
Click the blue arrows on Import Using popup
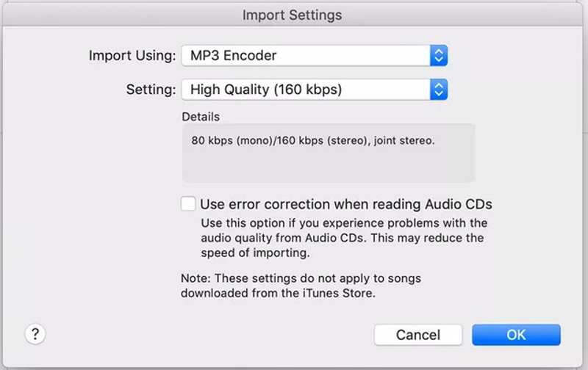pos(439,55)
